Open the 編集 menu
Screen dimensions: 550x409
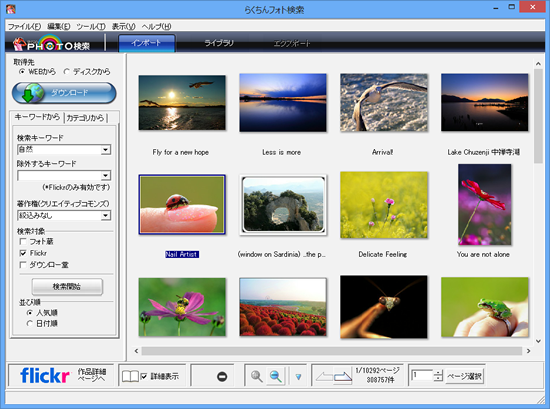[59, 26]
